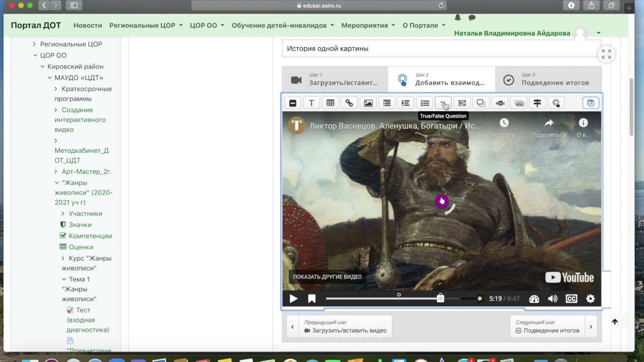Add a Label interaction from the H5P toolbar
The image size is (644, 362).
(x=293, y=103)
